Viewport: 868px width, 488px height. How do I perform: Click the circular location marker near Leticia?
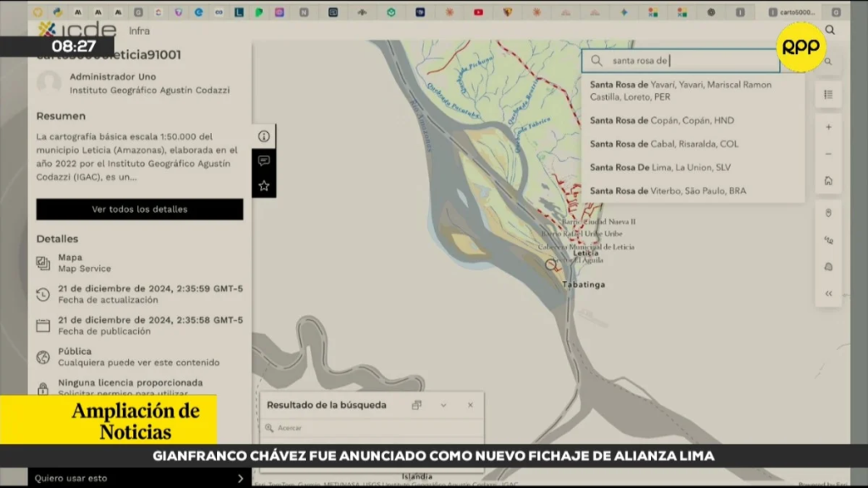(550, 264)
